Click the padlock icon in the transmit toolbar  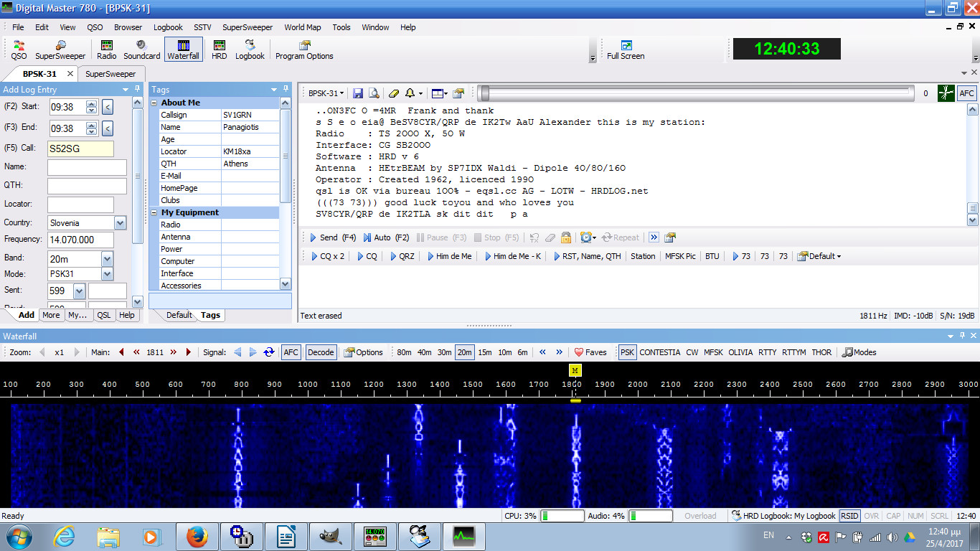pos(565,237)
